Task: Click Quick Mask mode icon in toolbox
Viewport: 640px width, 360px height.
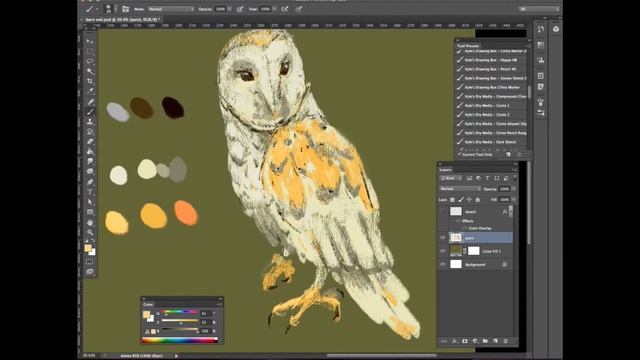Action: [x=90, y=262]
